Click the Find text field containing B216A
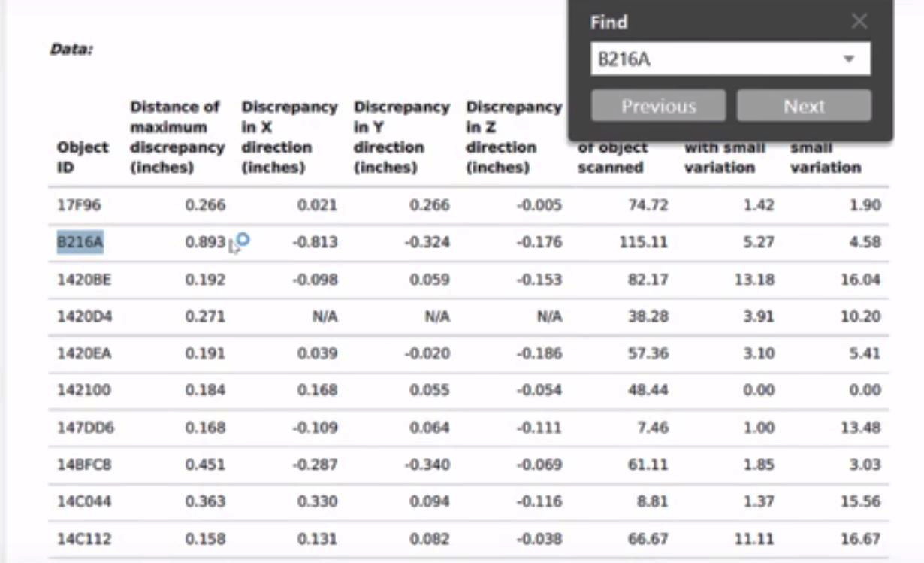Screen dimensions: 924x563 [x=714, y=59]
